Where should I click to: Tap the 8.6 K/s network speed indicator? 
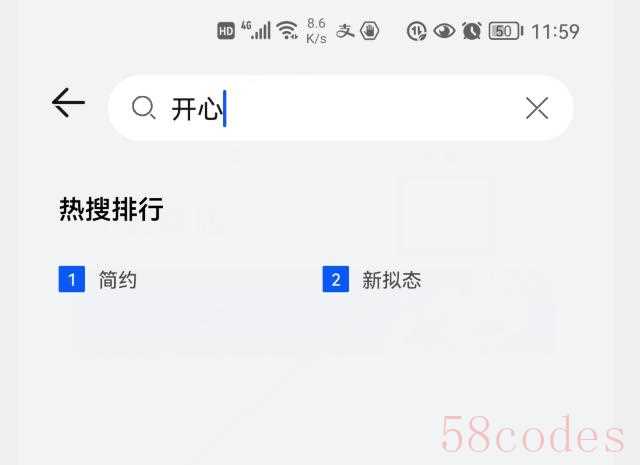tap(316, 31)
